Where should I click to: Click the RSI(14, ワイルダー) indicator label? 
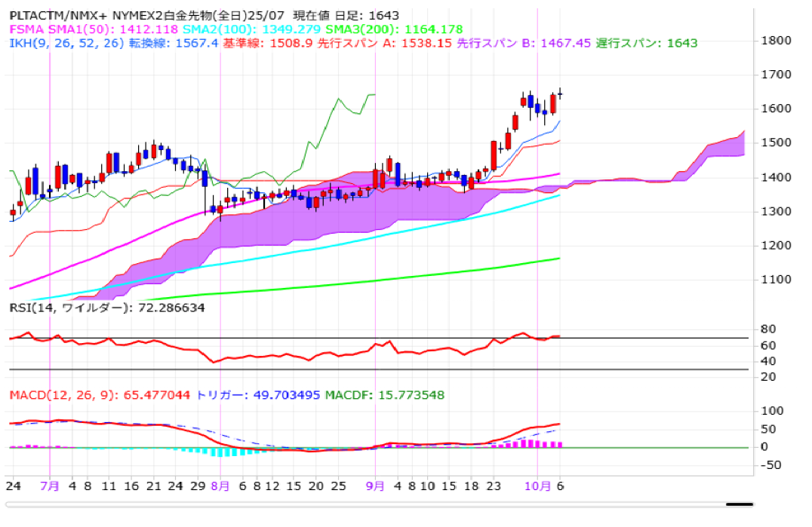click(106, 308)
